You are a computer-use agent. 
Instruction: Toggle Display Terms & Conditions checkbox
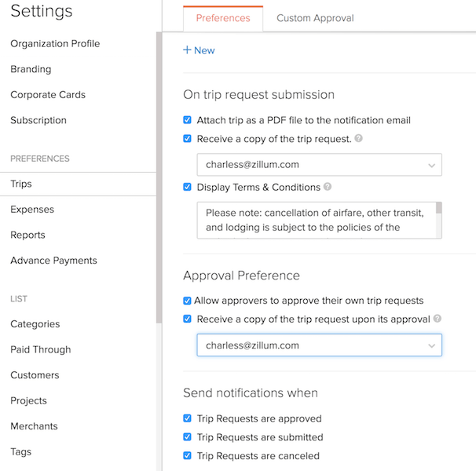(x=187, y=187)
